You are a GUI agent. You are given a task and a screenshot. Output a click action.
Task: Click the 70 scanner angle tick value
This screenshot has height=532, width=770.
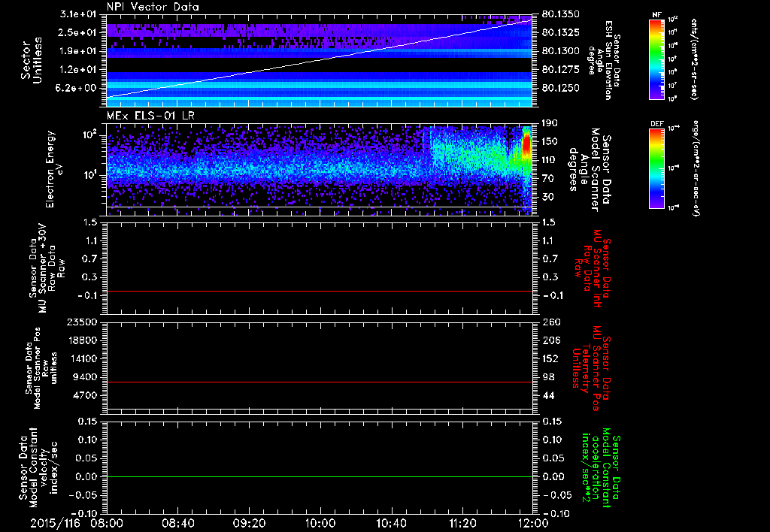coord(550,178)
